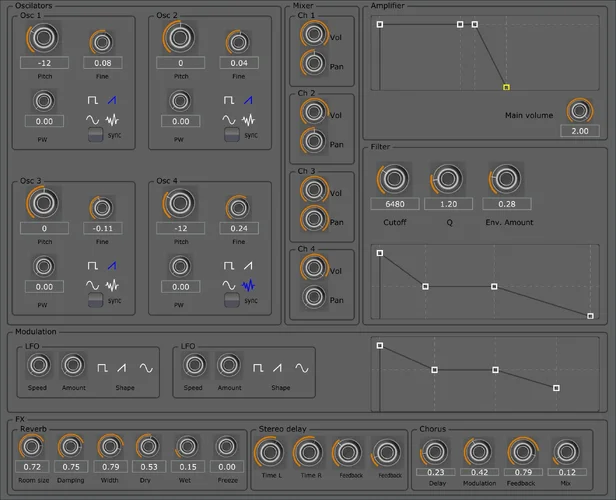Choose the noise waveform in Osc 4
Viewport: 616px width, 500px height.
point(249,286)
